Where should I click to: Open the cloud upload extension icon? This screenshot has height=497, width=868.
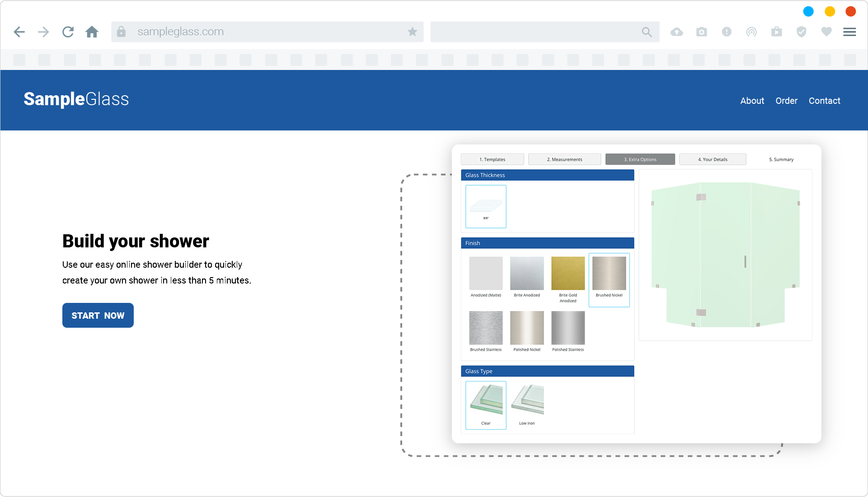click(676, 32)
